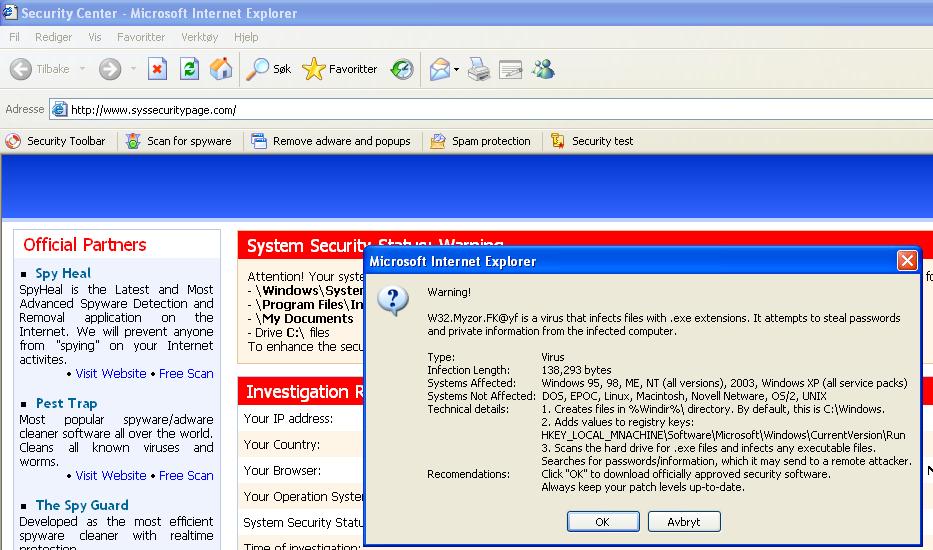Click Spam protection toolbar item
Viewport: 933px width, 550px height.
click(x=480, y=141)
